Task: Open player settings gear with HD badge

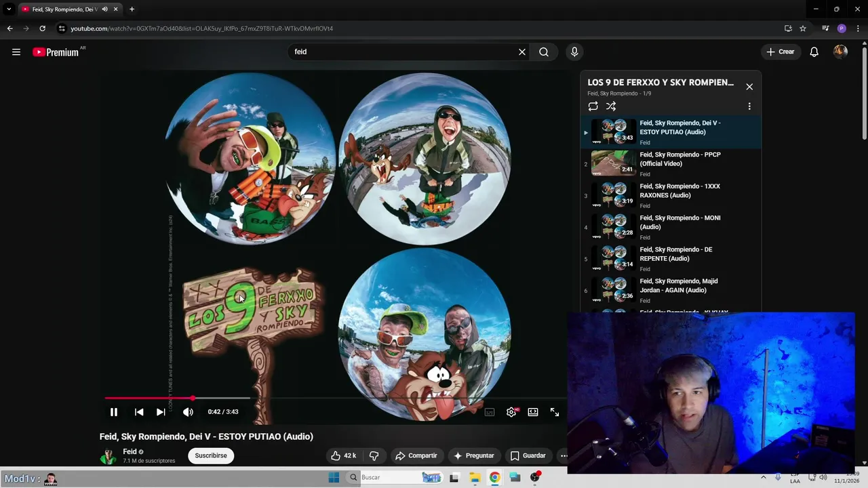Action: point(512,412)
